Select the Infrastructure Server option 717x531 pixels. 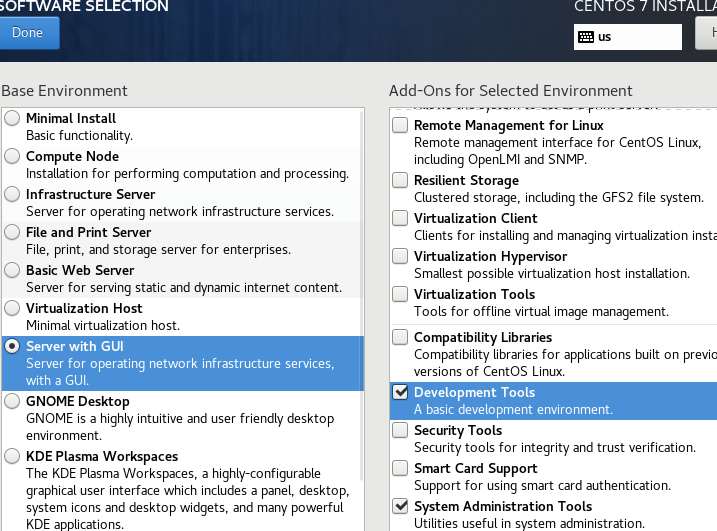[12, 195]
